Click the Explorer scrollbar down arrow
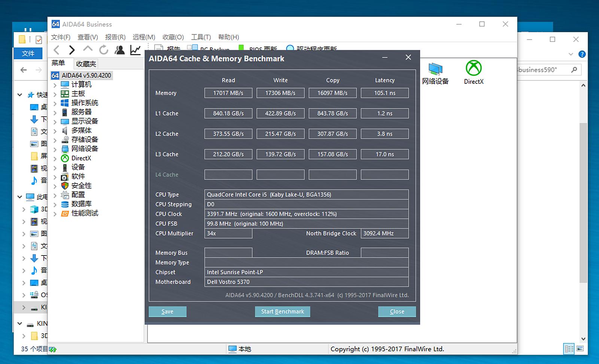The width and height of the screenshot is (599, 364). coord(583,339)
